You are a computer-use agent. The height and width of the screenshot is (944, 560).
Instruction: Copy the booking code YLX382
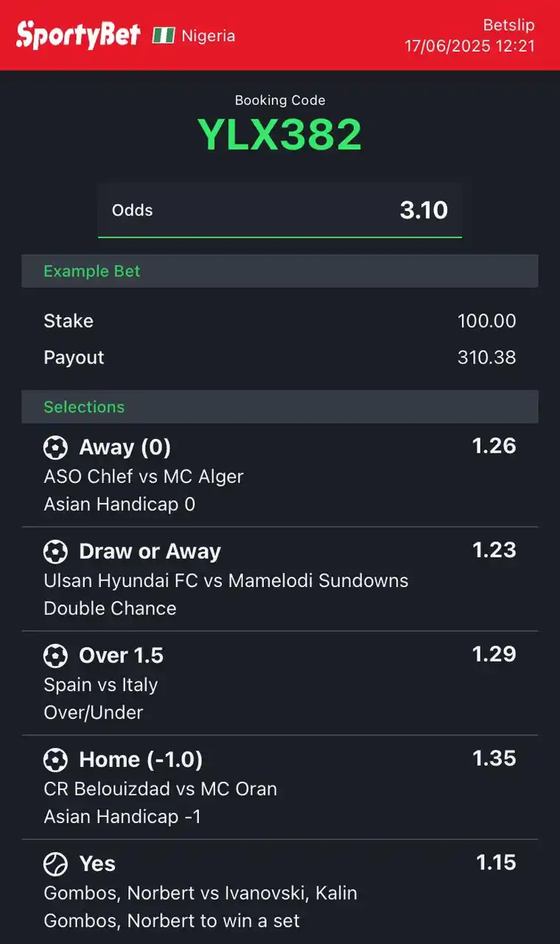[x=280, y=134]
